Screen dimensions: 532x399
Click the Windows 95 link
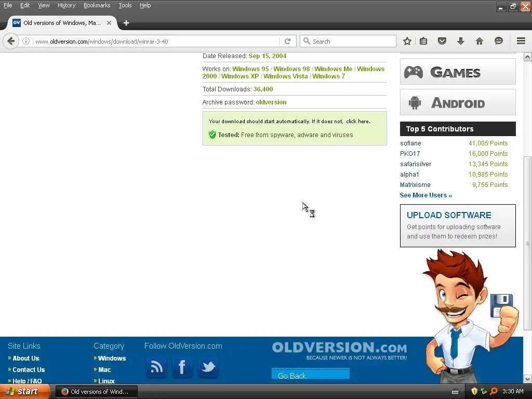point(250,69)
